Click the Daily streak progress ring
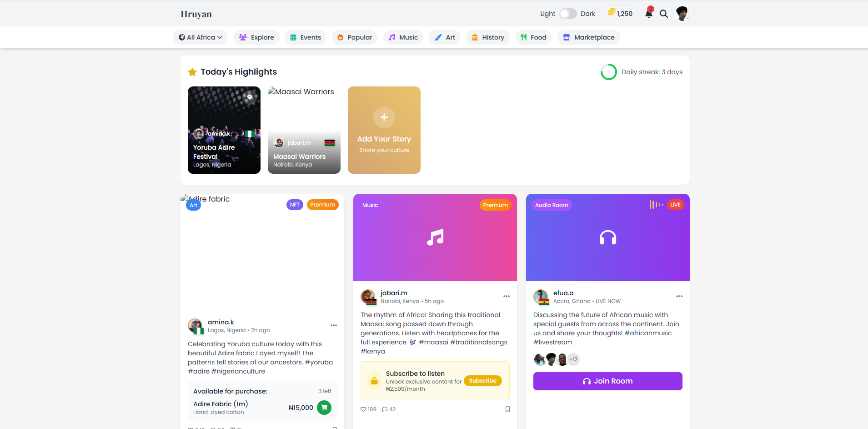The height and width of the screenshot is (429, 868). [608, 72]
